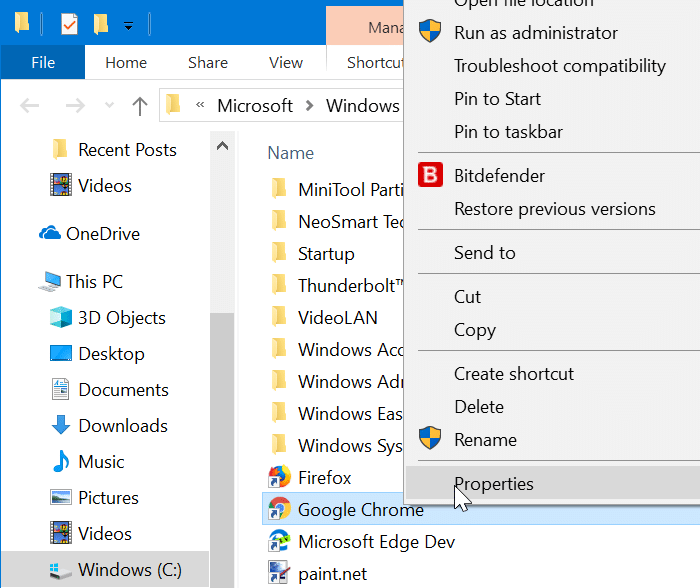Select the Windows Ease of Access folder

337,413
